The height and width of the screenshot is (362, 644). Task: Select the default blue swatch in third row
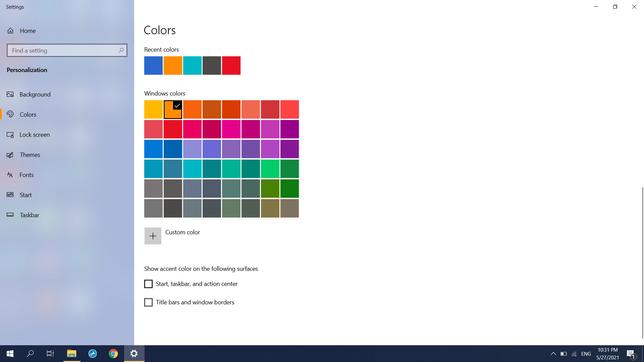(153, 149)
